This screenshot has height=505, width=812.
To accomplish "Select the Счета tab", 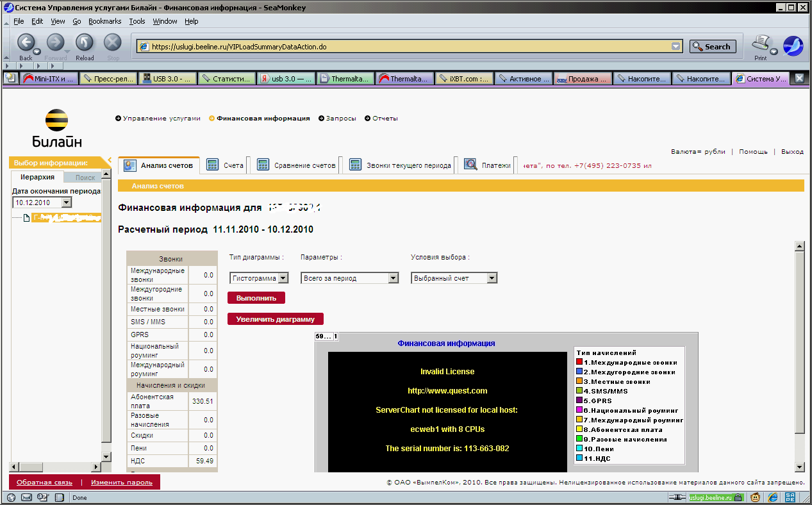I will [226, 165].
